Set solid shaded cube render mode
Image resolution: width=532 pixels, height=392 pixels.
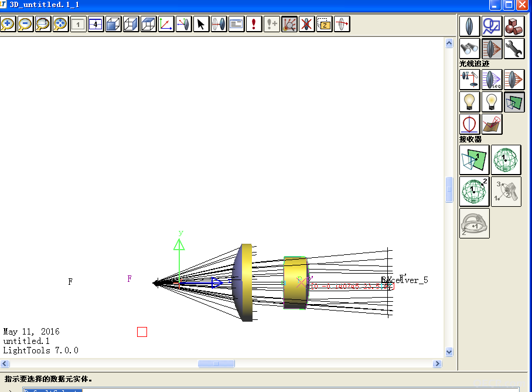(x=113, y=24)
